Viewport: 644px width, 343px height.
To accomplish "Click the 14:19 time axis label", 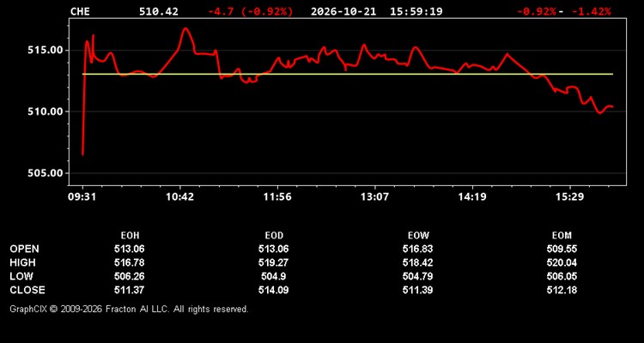I will click(472, 197).
